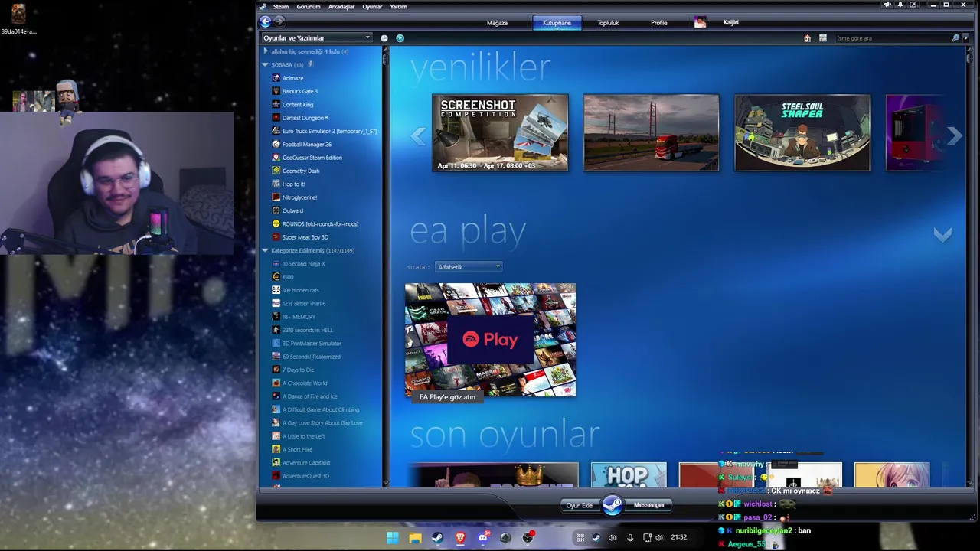Click the profile avatar in header
The height and width of the screenshot is (551, 980).
[x=700, y=22]
